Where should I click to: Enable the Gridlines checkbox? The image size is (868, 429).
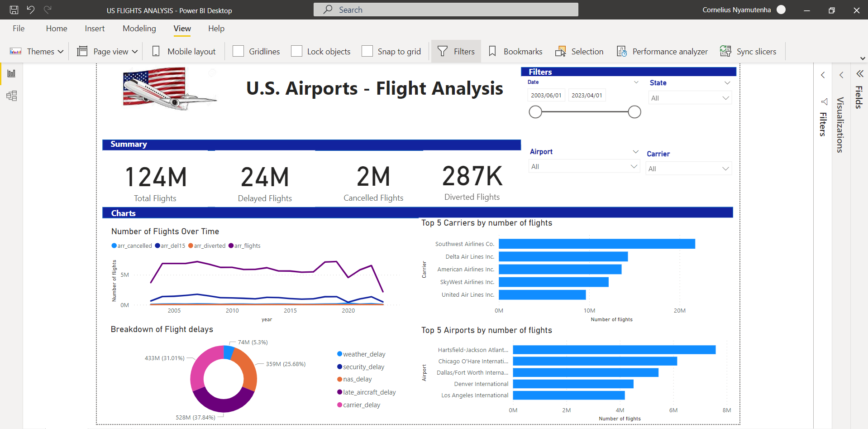click(x=238, y=51)
